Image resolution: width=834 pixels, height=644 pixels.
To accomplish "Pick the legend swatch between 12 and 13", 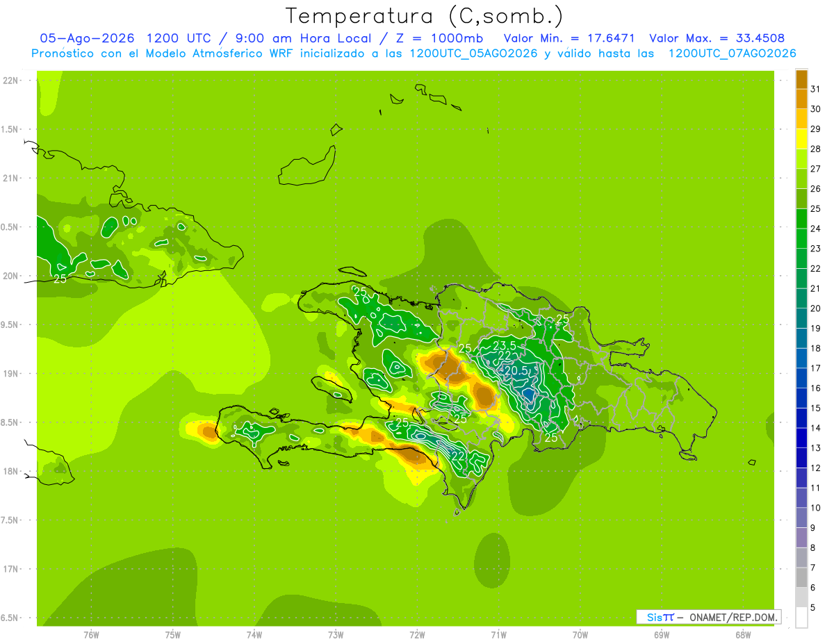I will click(x=801, y=458).
